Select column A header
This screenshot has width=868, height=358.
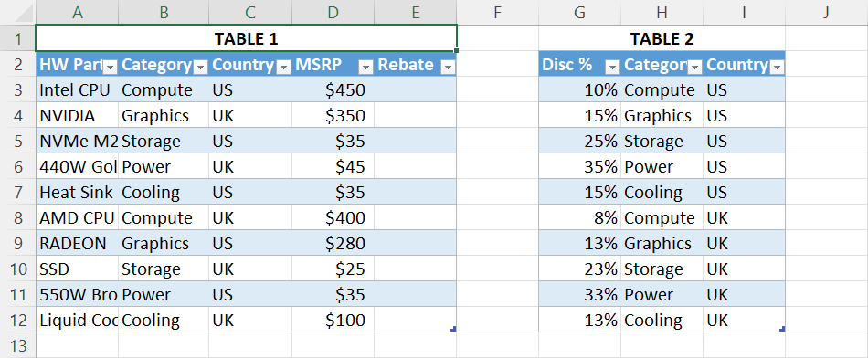point(77,12)
